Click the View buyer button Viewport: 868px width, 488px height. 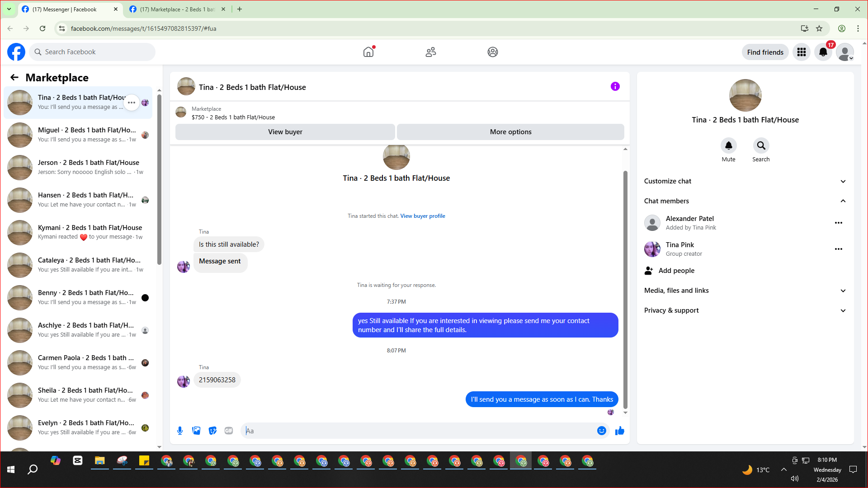pyautogui.click(x=285, y=132)
